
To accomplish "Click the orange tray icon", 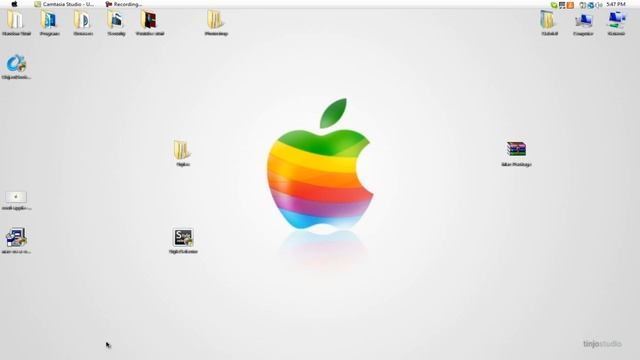I will pyautogui.click(x=570, y=5).
